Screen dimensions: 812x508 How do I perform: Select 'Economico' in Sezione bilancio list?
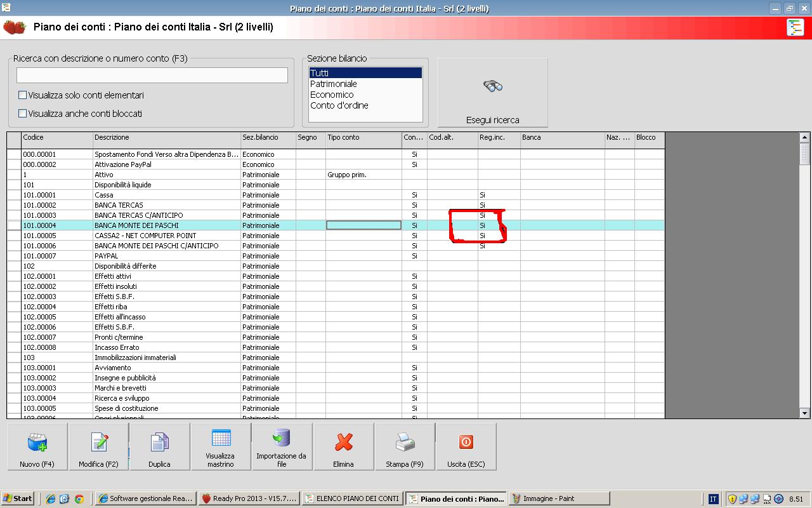tap(365, 95)
